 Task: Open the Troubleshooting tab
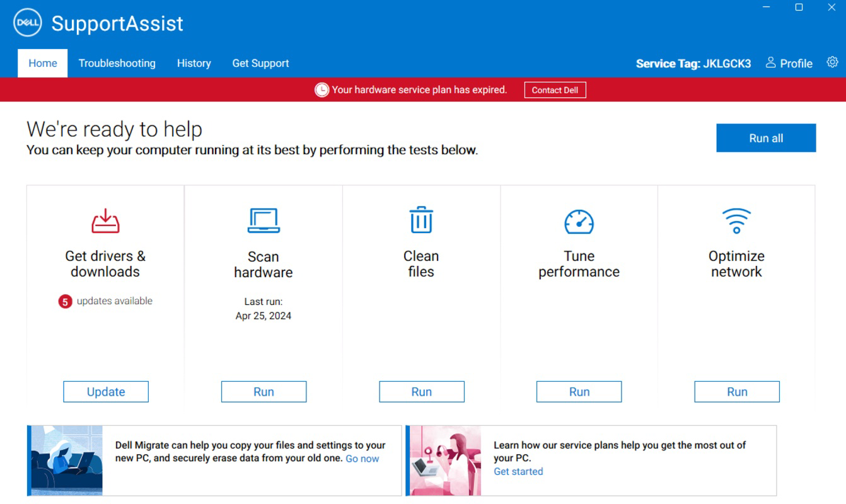pyautogui.click(x=117, y=63)
